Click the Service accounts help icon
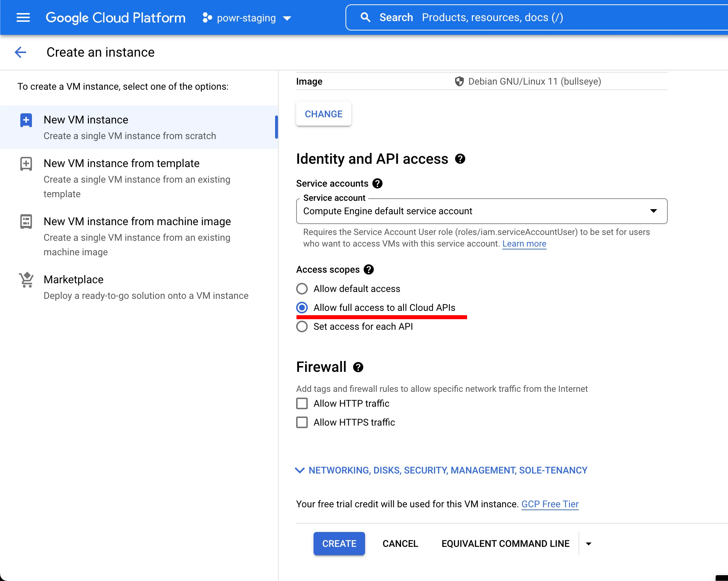Viewport: 728px width, 581px height. pyautogui.click(x=377, y=183)
